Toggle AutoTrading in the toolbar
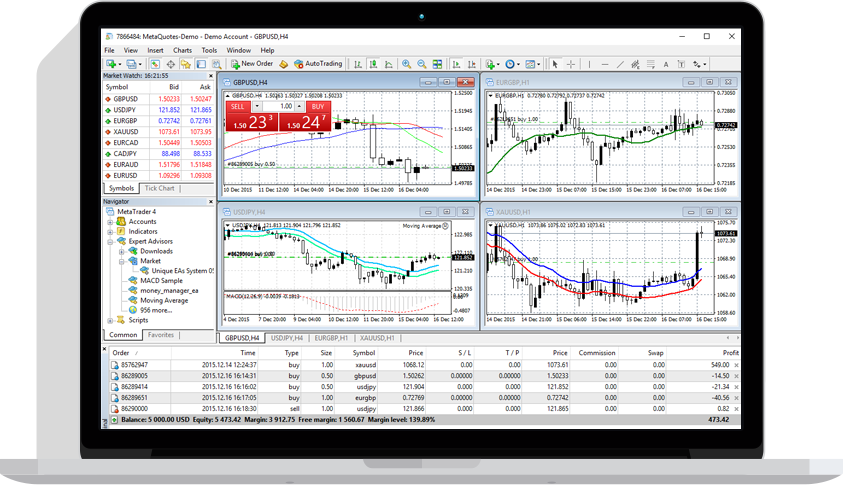 [318, 64]
